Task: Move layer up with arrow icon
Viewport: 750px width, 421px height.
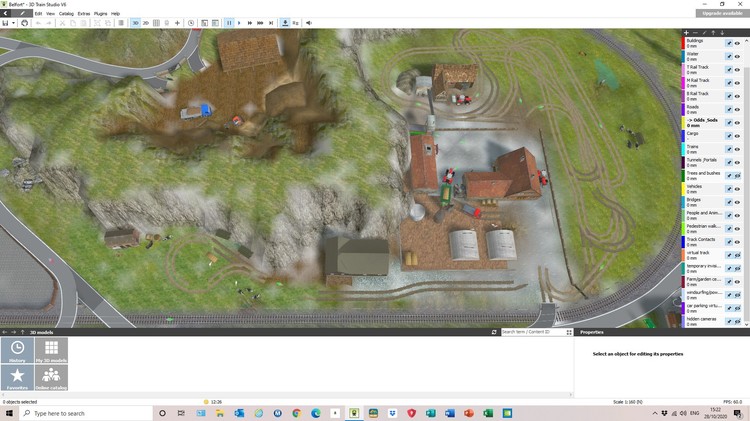Action: pyautogui.click(x=713, y=32)
